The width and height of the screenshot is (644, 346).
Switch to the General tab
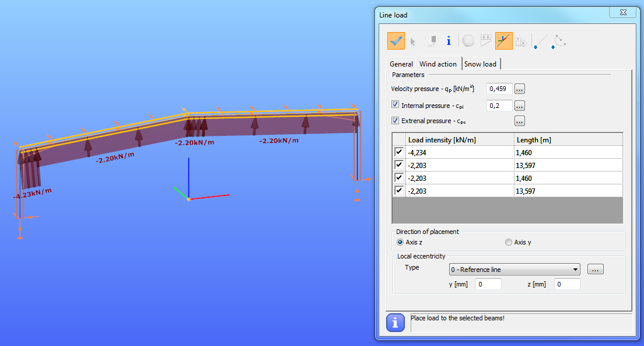[401, 64]
